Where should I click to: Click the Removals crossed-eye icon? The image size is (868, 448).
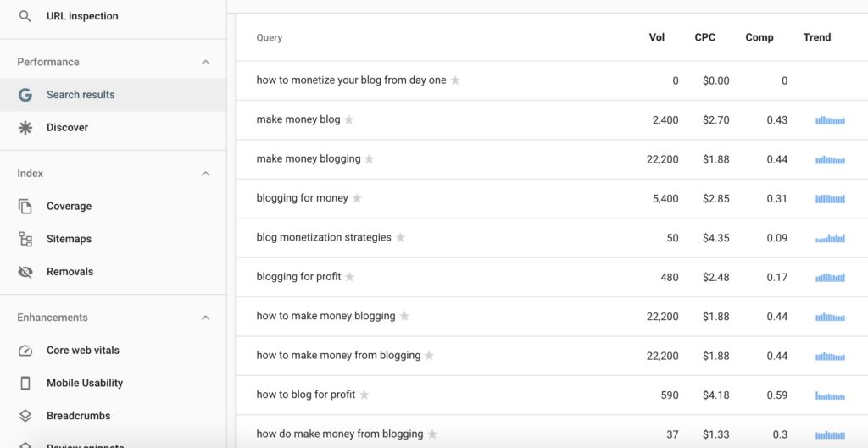click(x=25, y=272)
